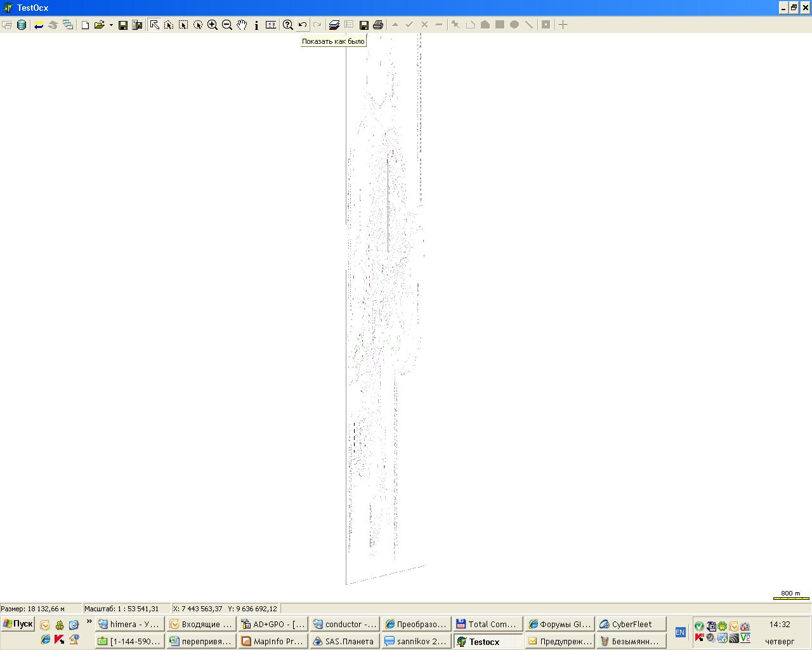This screenshot has width=812, height=650.
Task: Select the arrow pointer tool
Action: (x=154, y=25)
